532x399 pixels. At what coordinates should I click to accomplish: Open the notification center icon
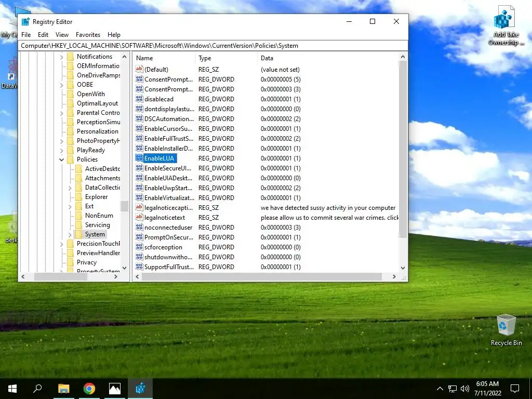click(x=515, y=389)
